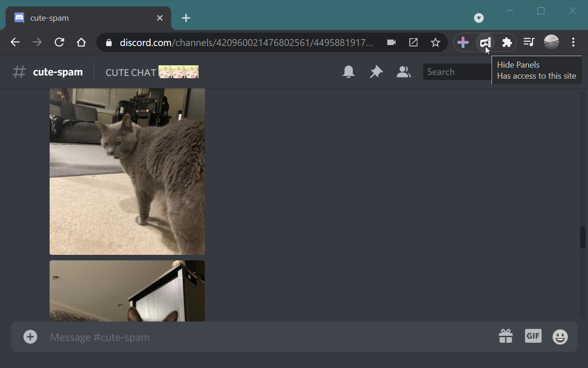The height and width of the screenshot is (368, 588).
Task: Reload the Discord page
Action: (59, 42)
